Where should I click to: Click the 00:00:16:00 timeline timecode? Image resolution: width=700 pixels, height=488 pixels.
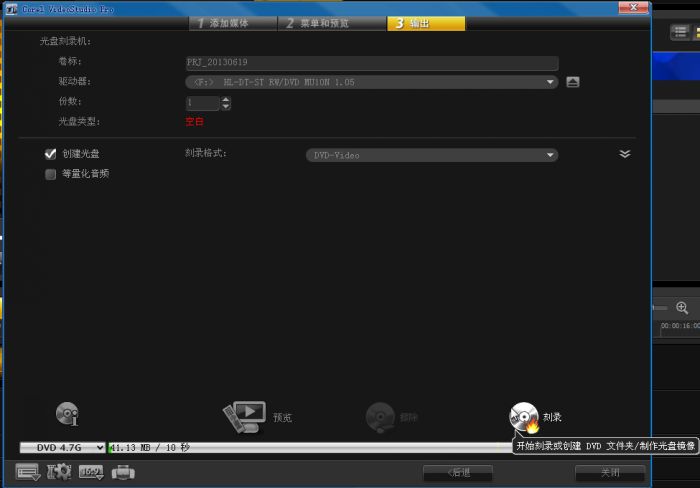680,326
